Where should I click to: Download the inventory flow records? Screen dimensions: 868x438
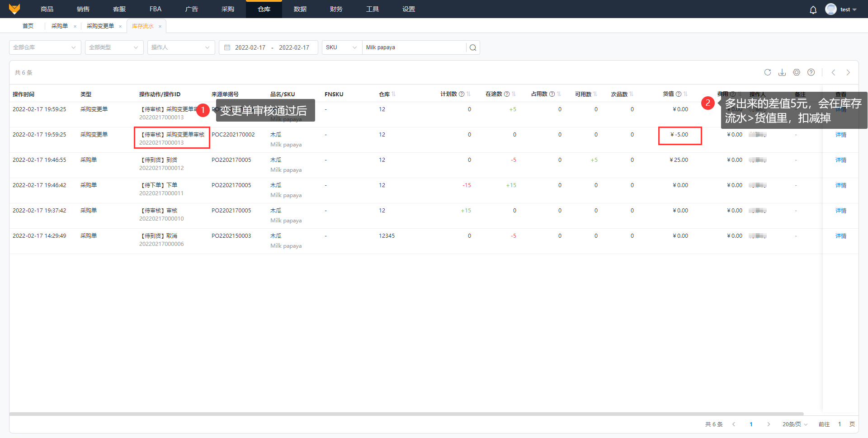[x=782, y=72]
